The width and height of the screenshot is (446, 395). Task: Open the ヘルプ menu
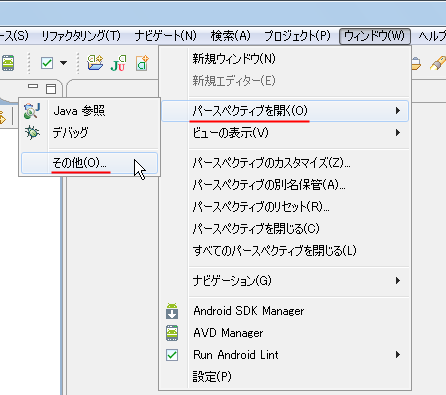(x=432, y=36)
